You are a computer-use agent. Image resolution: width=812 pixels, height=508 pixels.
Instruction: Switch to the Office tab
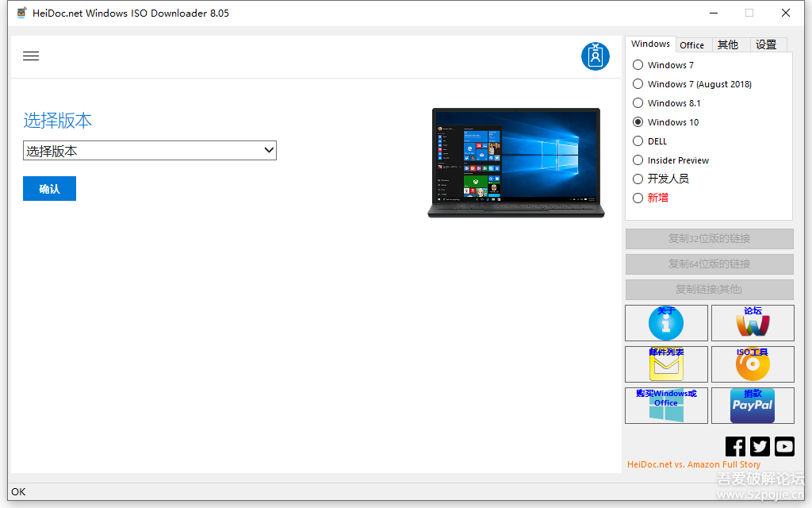coord(691,45)
